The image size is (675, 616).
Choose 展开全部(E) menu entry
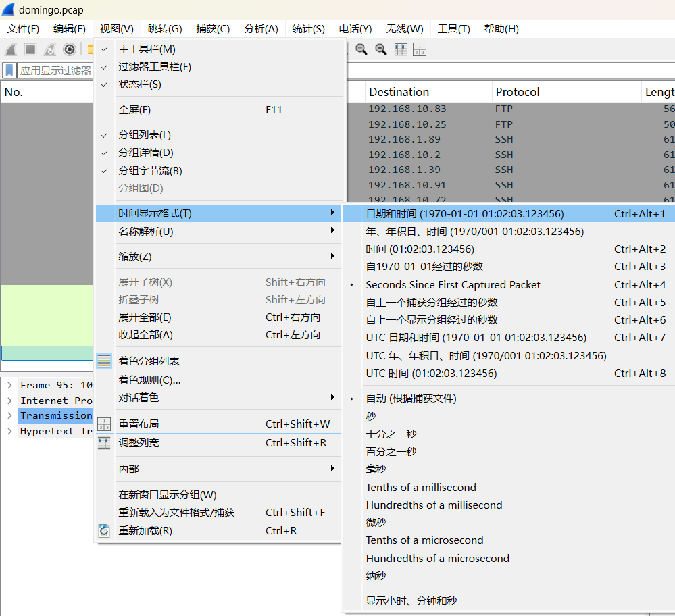click(219, 317)
